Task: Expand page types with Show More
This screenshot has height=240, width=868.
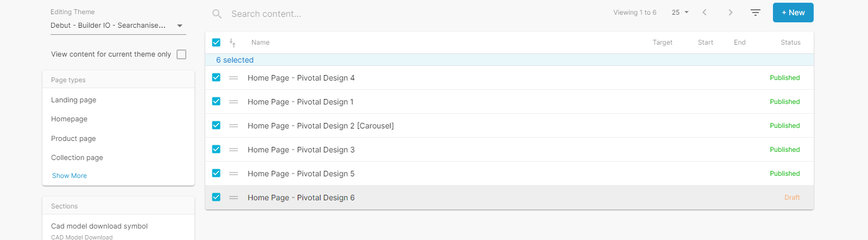Action: click(70, 176)
